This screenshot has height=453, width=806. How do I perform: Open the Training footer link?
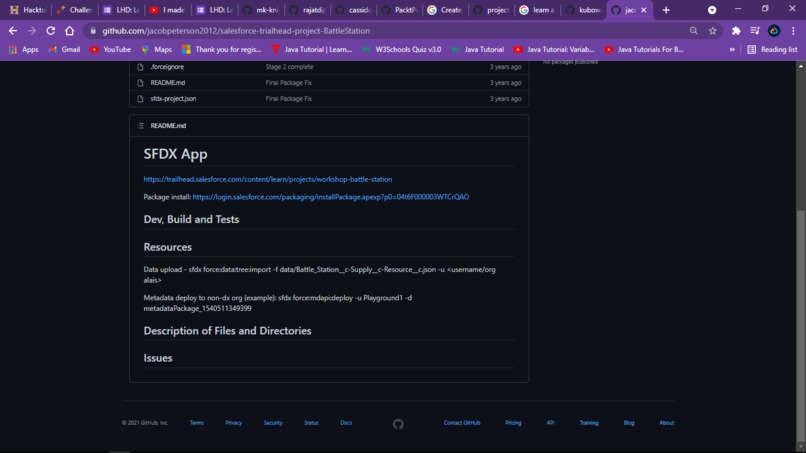click(589, 423)
